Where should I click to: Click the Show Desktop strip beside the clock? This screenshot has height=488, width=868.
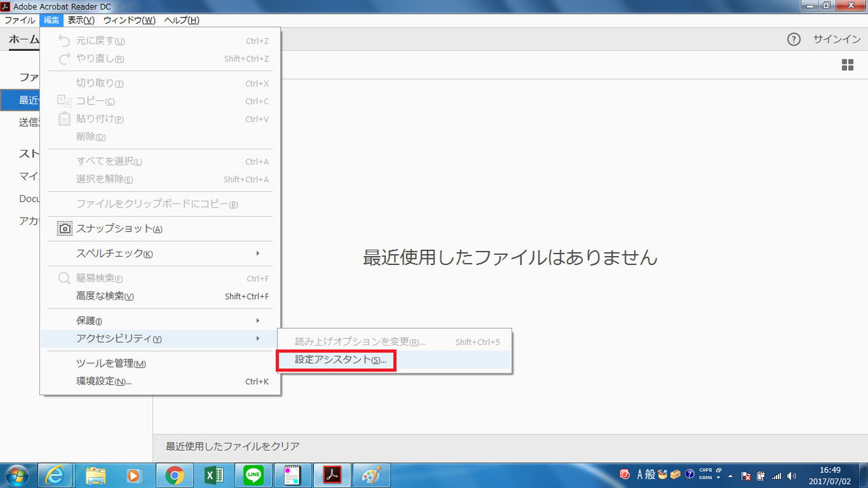[863, 475]
